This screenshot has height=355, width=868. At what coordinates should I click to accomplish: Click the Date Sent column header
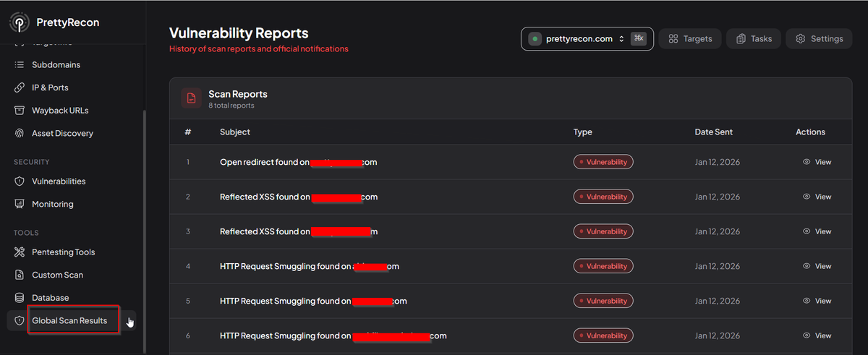(x=714, y=132)
